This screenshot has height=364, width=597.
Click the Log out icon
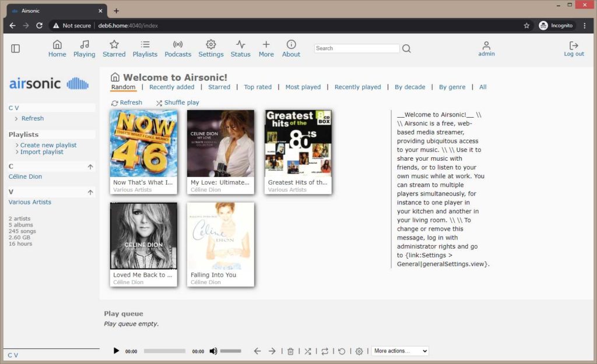(x=574, y=45)
